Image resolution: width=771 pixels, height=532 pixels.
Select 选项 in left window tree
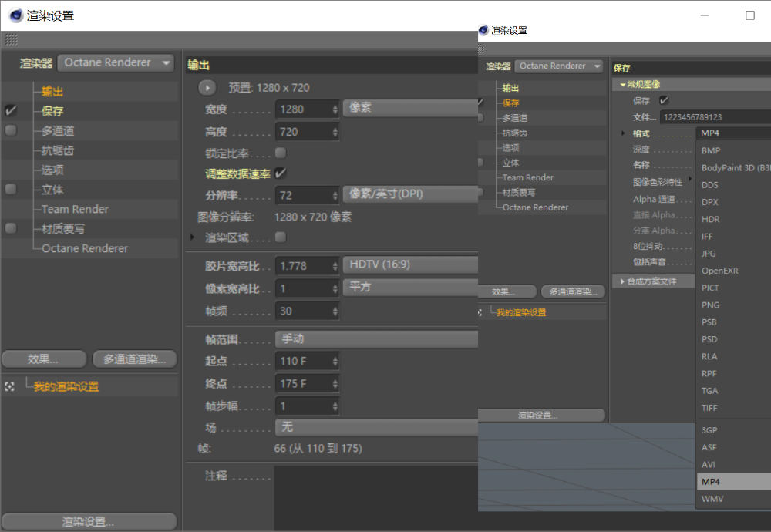[x=52, y=170]
